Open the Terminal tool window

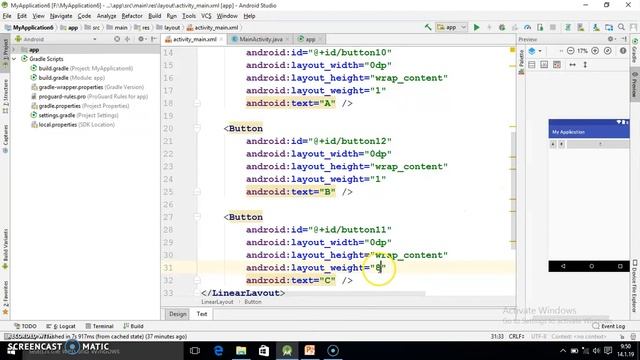pos(99,326)
